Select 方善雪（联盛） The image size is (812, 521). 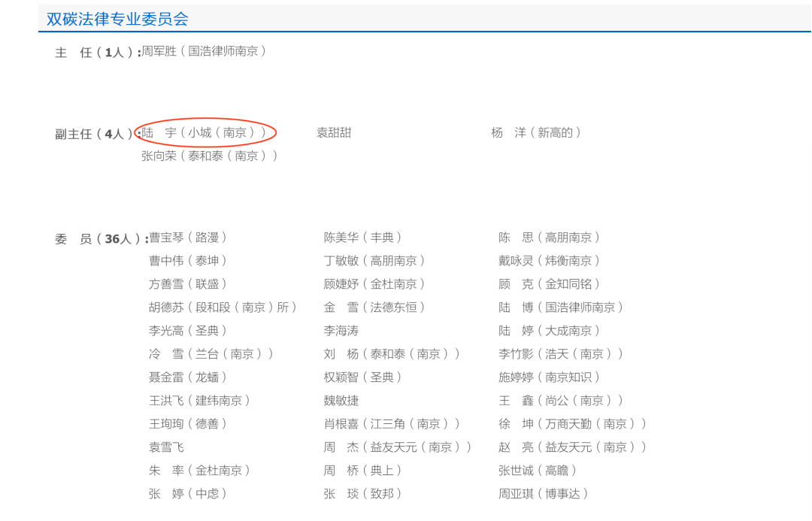188,284
